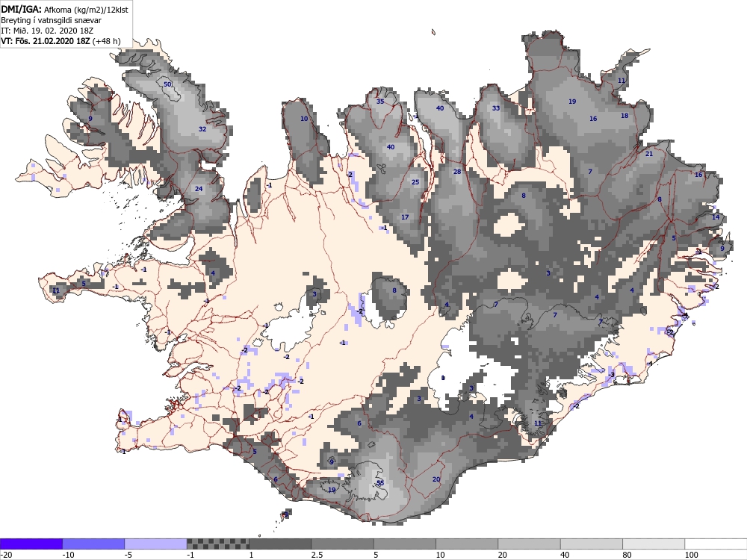Select the gray 2.5 to 5 legend swatch

point(343,544)
